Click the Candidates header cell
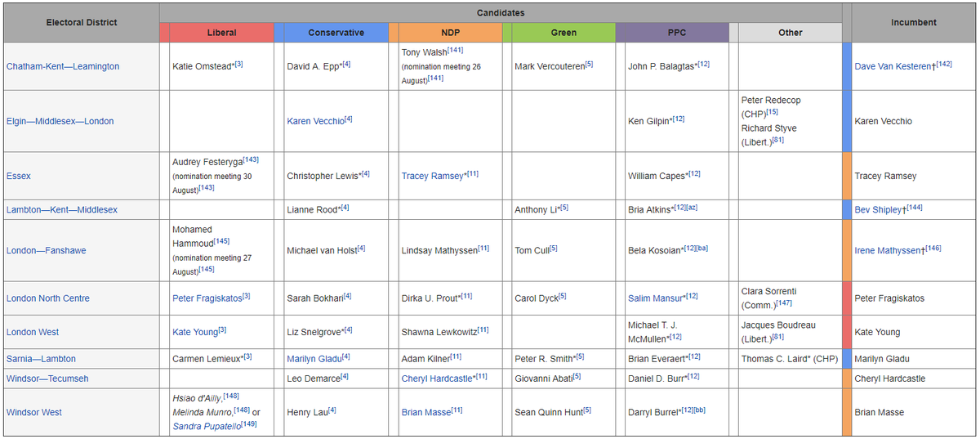The image size is (980, 439). click(501, 13)
